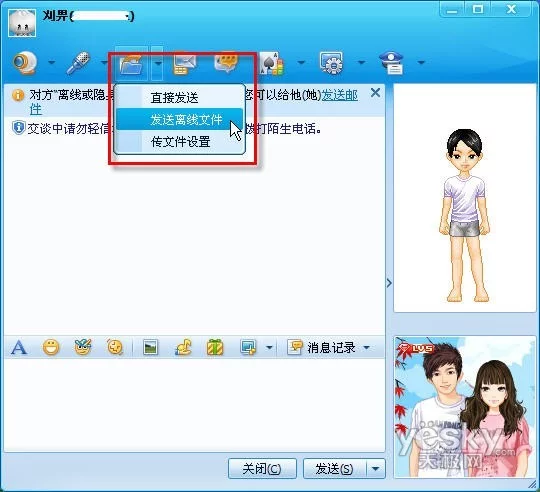Expand the send file dropdown arrow
540x492 pixels.
[x=158, y=63]
